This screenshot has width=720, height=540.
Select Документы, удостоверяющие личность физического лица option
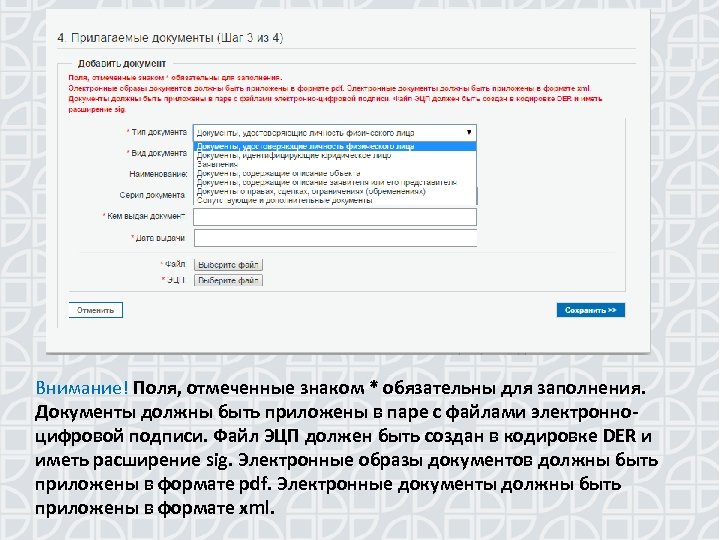(335, 146)
